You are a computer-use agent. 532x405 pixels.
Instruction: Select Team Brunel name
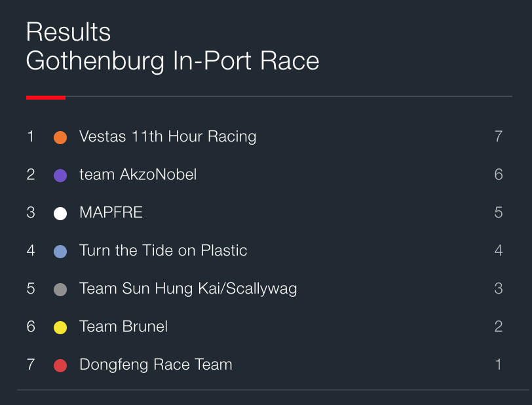pos(123,326)
